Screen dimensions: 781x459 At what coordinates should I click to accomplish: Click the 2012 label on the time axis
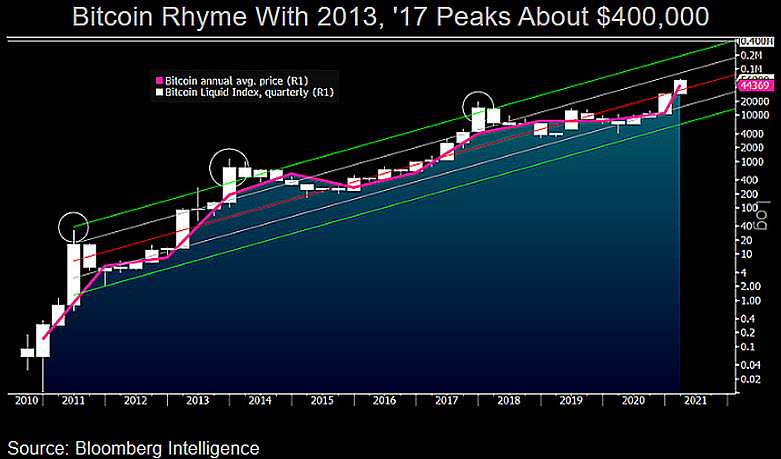pyautogui.click(x=135, y=400)
